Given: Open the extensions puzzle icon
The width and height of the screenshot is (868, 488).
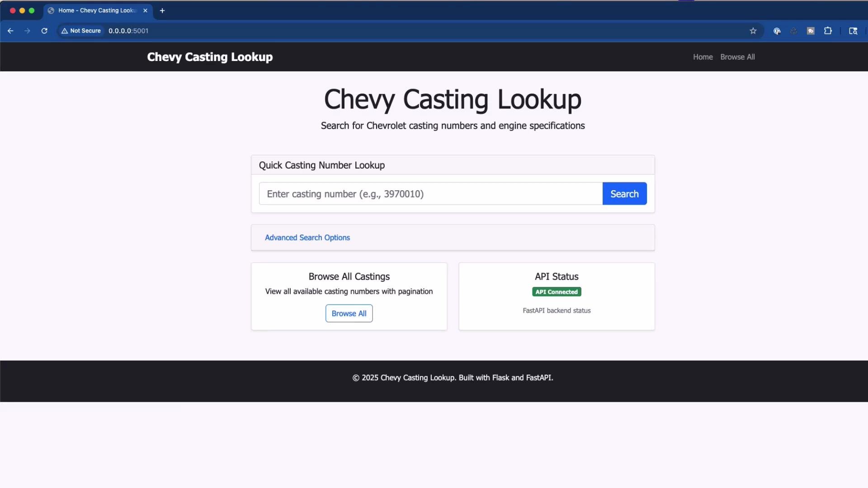Looking at the screenshot, I should click(x=828, y=31).
